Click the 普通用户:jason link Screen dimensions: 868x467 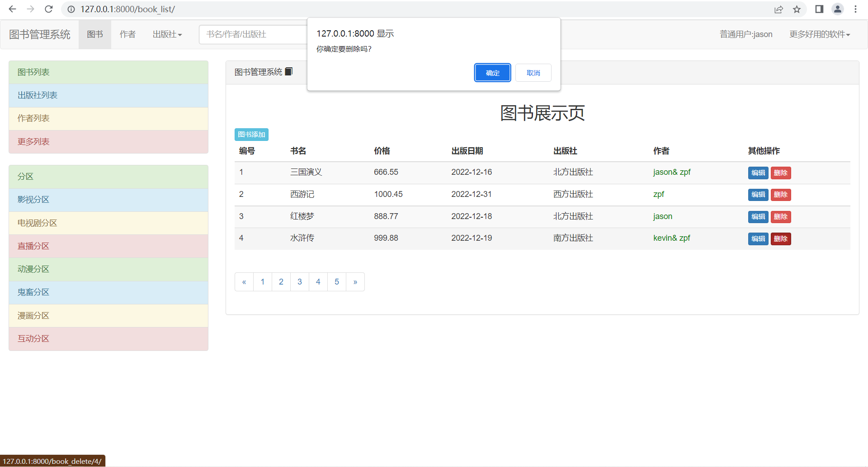[746, 34]
